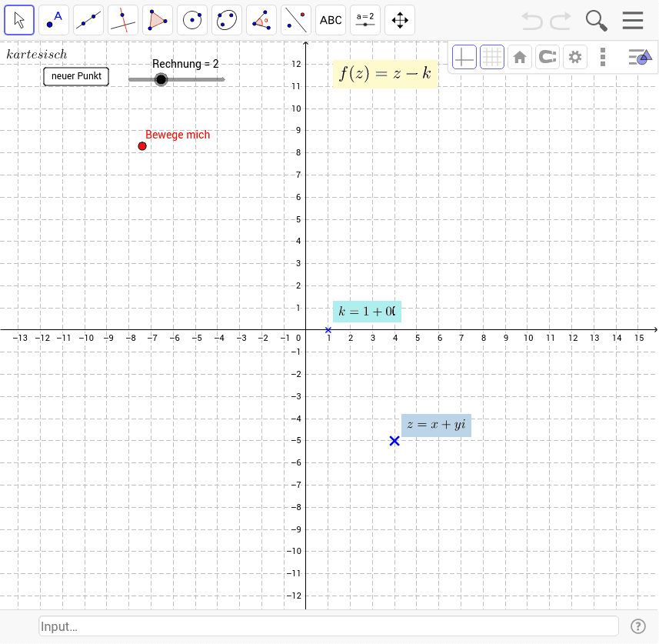Toggle axes display in style bar
659x644 pixels.
pos(464,57)
